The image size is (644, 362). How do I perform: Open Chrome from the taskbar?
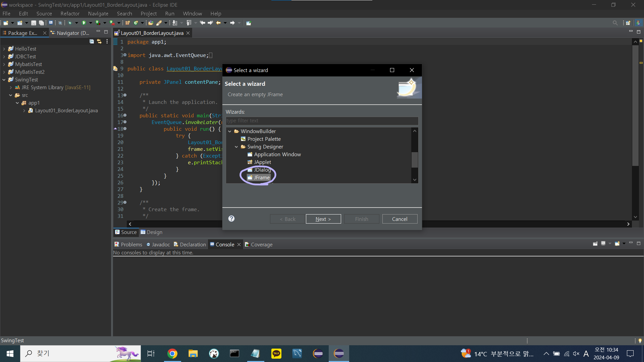172,354
